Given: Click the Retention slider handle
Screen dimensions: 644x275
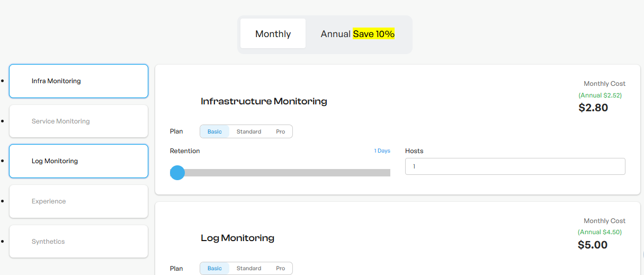Looking at the screenshot, I should pos(177,173).
